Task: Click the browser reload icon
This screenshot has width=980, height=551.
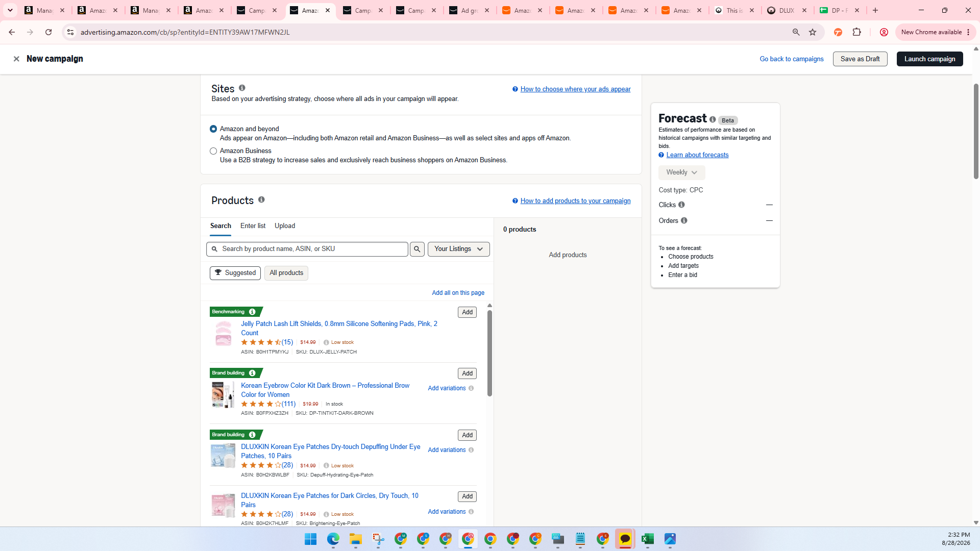Action: pos(48,32)
